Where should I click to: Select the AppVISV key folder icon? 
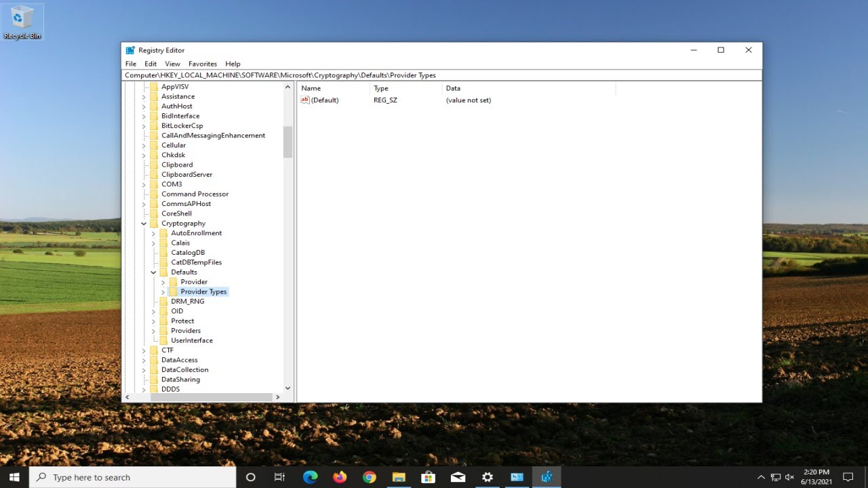pyautogui.click(x=154, y=87)
